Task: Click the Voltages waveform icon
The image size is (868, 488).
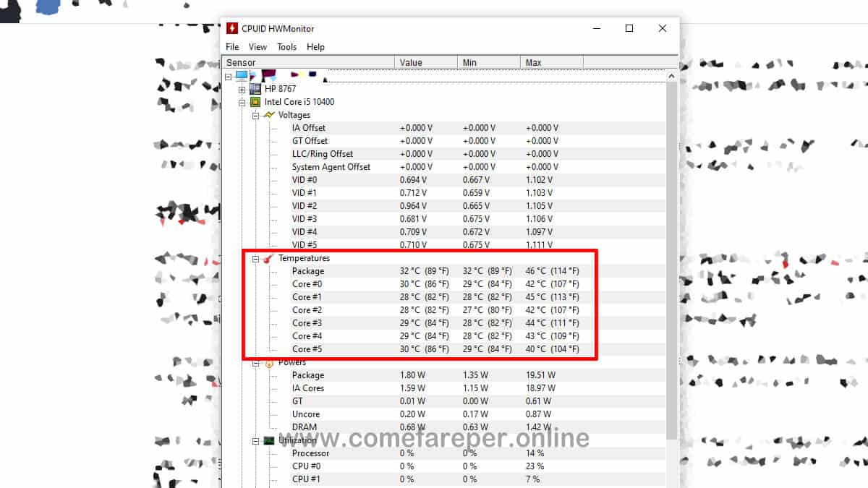Action: point(268,114)
